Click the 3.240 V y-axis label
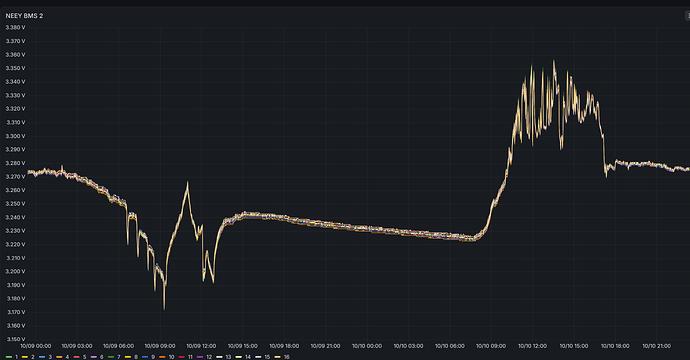690x360 pixels. (15, 217)
